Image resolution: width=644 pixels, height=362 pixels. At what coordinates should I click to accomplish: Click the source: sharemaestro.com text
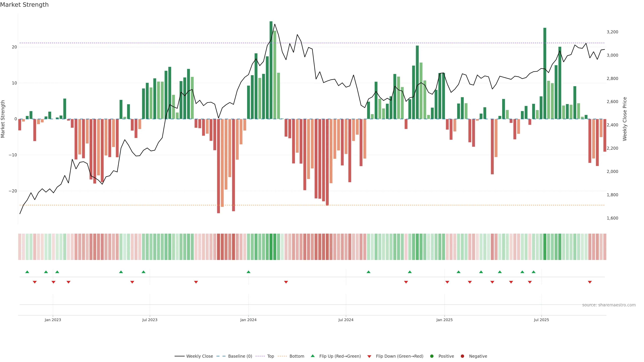click(609, 305)
